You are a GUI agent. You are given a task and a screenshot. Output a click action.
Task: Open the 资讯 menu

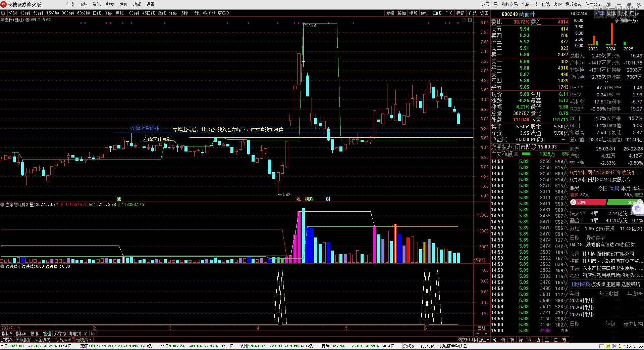[97, 4]
